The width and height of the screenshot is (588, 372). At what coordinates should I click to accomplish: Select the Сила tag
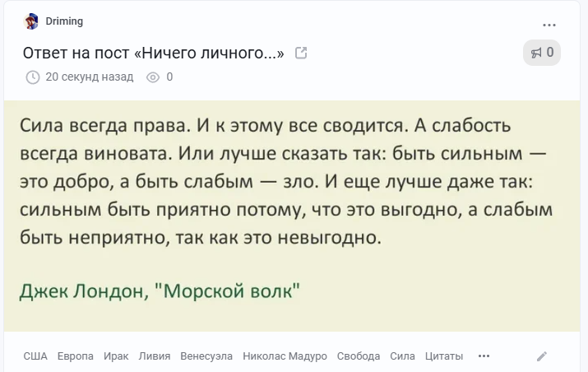402,356
